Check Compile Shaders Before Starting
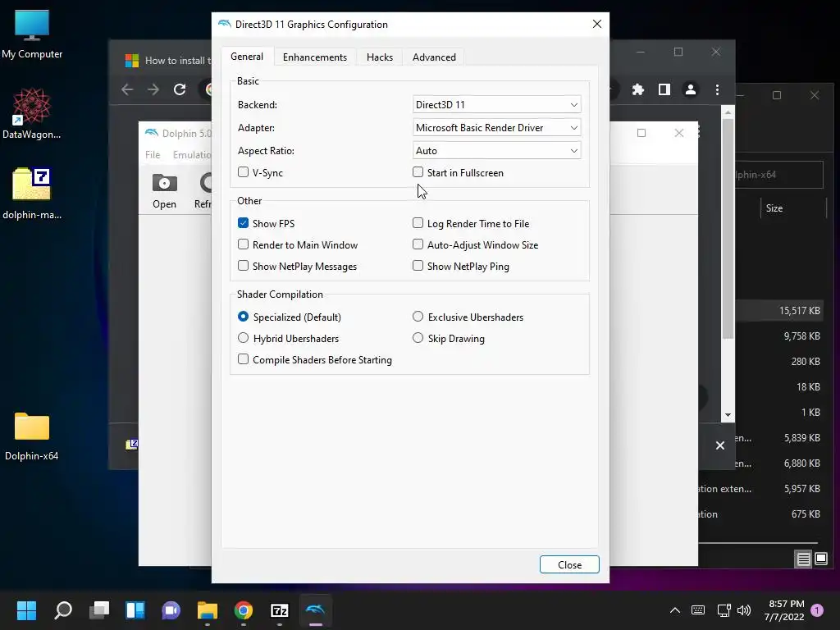Screen dimensions: 840x630 click(x=243, y=359)
